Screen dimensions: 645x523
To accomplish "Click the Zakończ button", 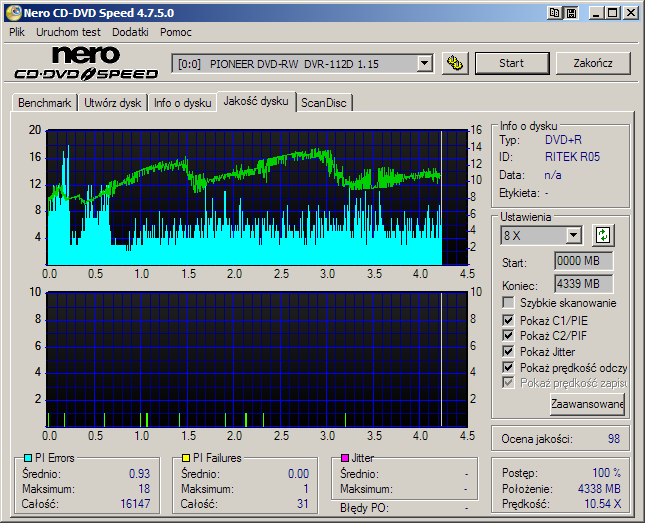I will click(x=593, y=63).
